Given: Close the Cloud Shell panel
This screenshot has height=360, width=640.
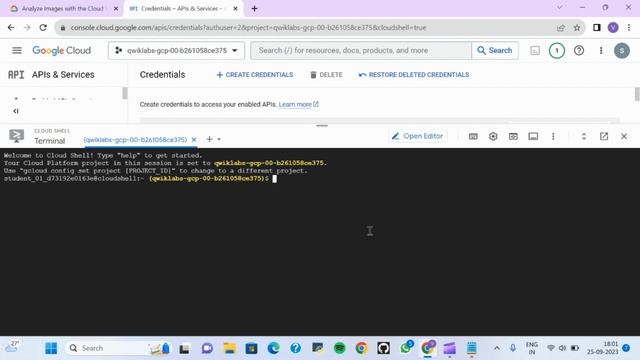Looking at the screenshot, I should click(624, 136).
